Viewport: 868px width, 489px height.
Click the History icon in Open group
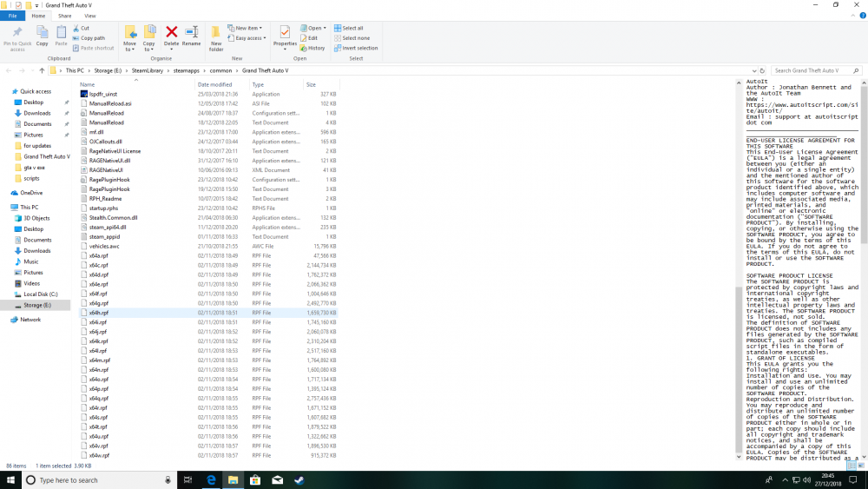[303, 48]
